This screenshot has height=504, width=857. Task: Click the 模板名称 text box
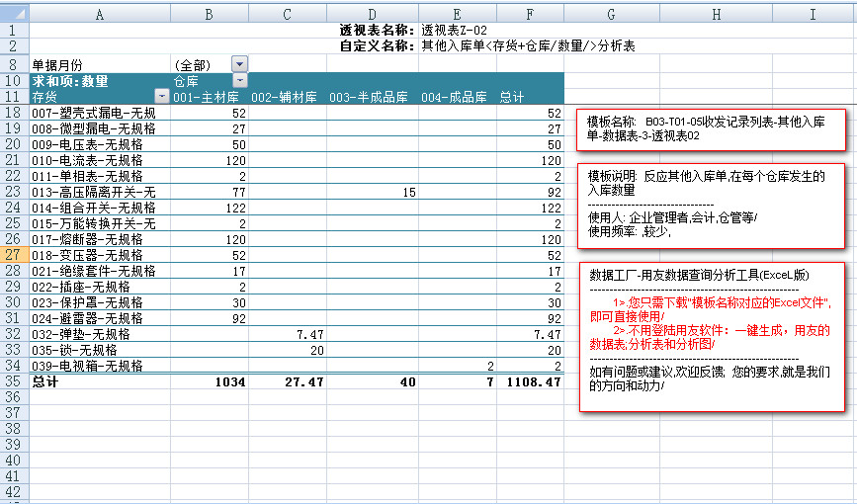(x=711, y=128)
